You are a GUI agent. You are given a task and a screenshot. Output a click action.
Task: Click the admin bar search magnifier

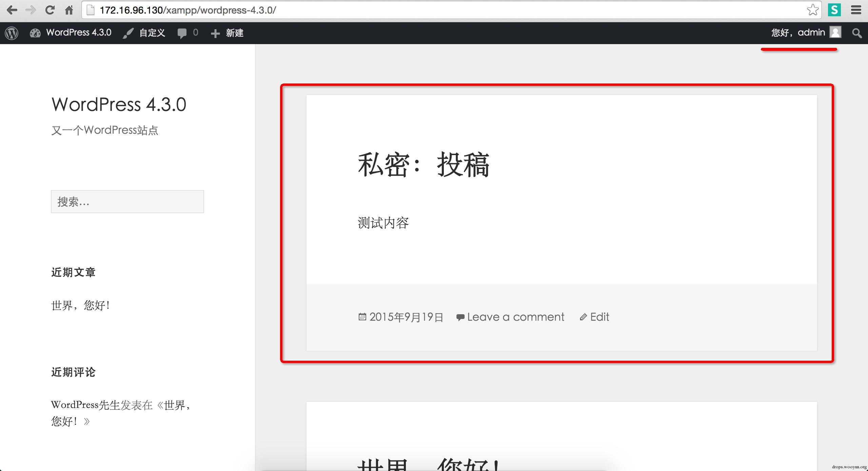click(857, 33)
